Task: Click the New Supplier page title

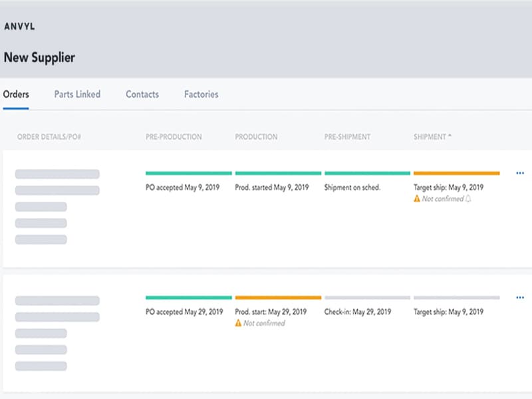Action: (x=39, y=57)
